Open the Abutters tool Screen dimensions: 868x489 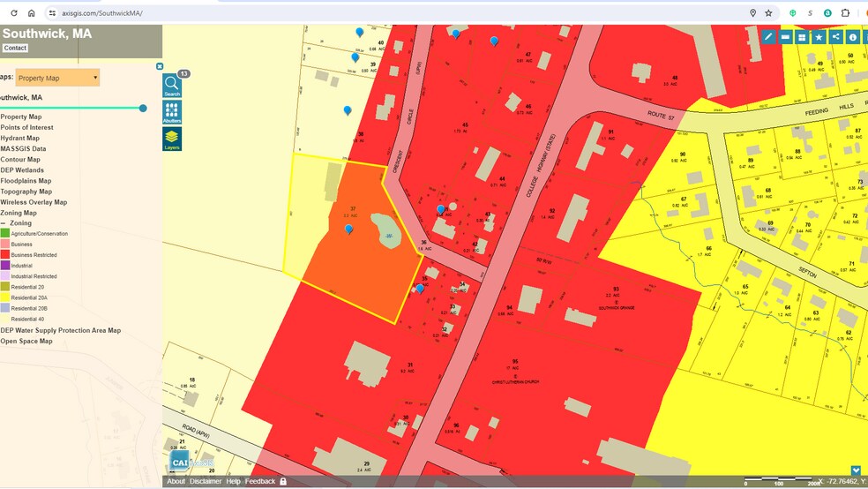(x=172, y=112)
